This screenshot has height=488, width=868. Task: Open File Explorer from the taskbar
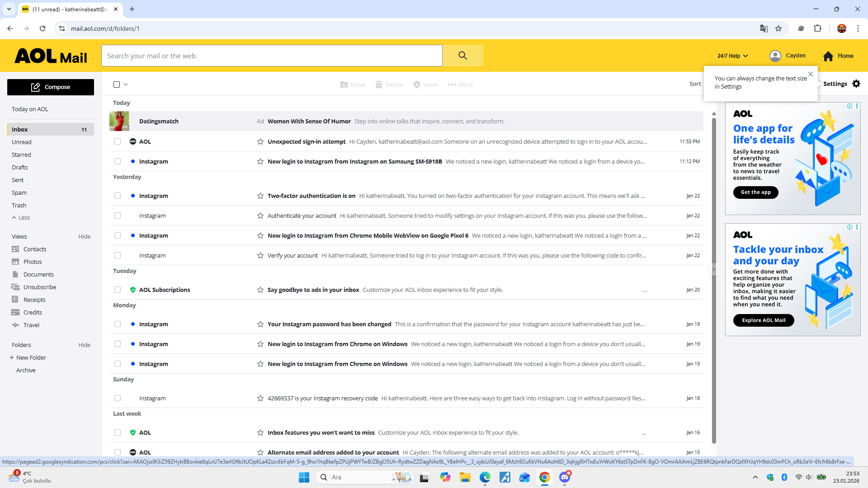(465, 477)
